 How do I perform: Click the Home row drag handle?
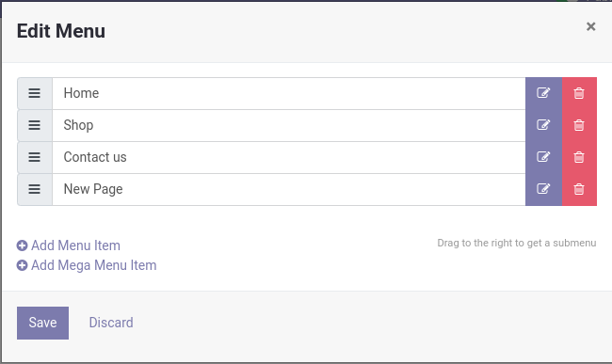34,93
